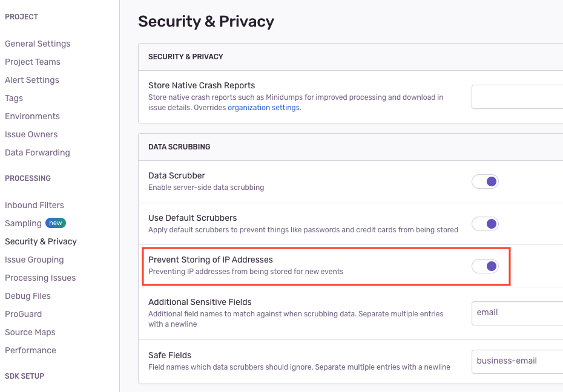
Task: Turn off Prevent Storing of IP Addresses
Action: (x=485, y=266)
